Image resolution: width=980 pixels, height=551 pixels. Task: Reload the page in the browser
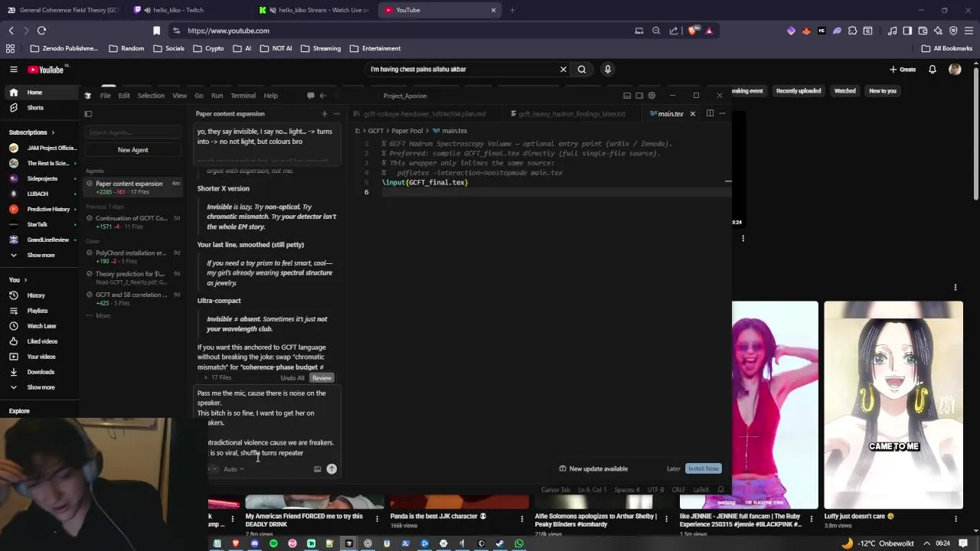point(41,31)
